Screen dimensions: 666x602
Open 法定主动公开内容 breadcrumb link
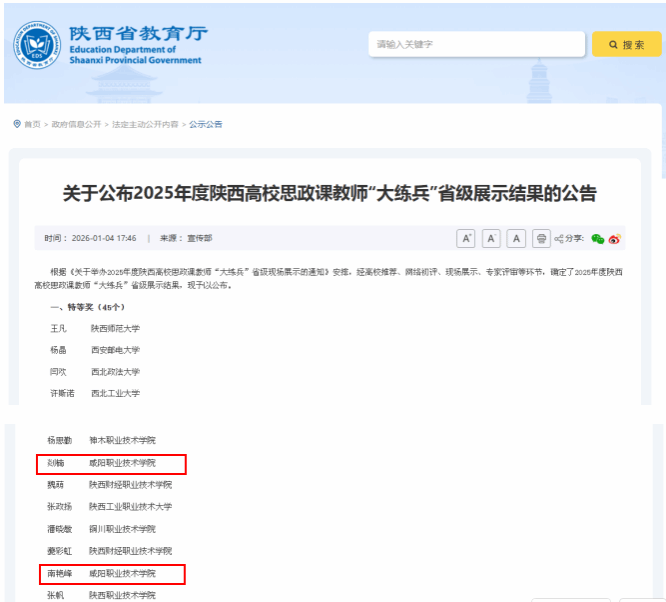click(x=145, y=124)
